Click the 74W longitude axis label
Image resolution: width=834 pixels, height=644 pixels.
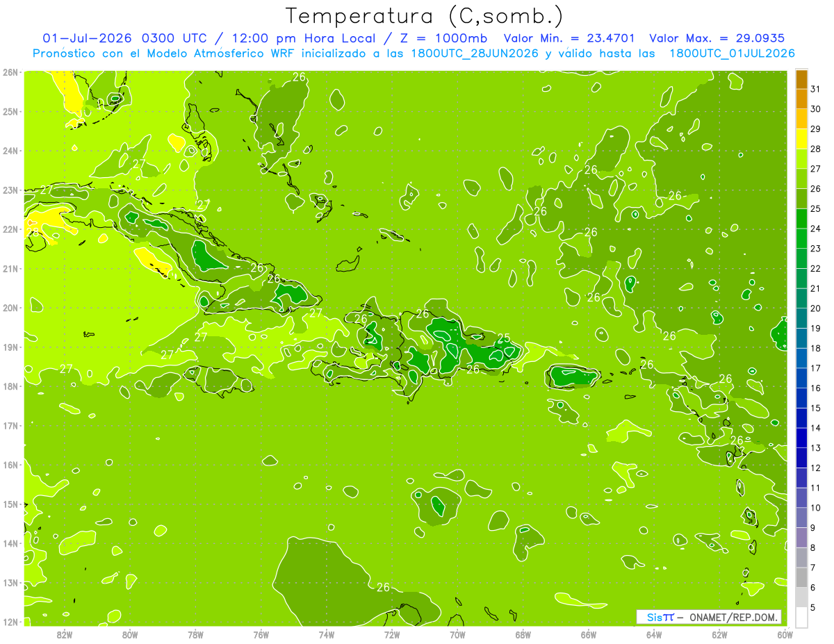(x=327, y=635)
